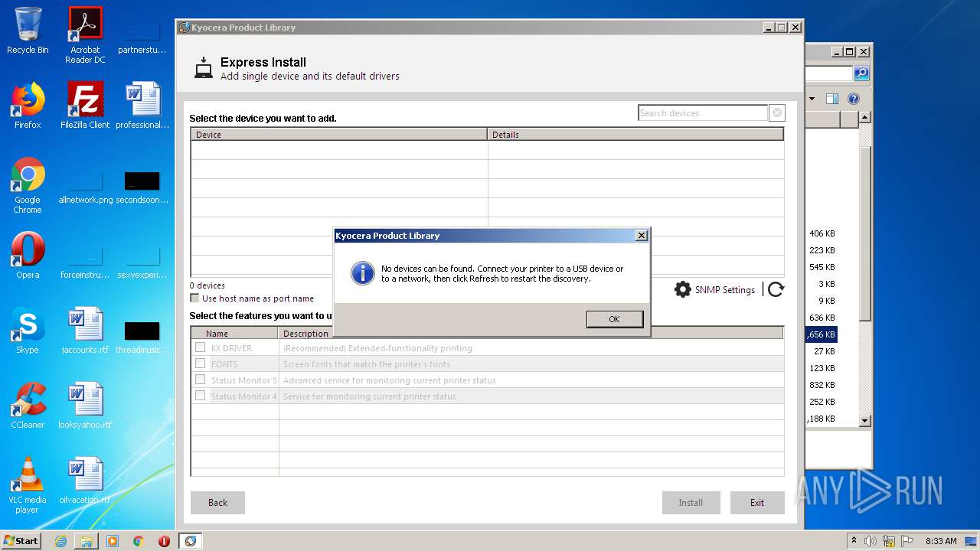Open CCleaner desktop shortcut
This screenshot has height=551, width=980.
pos(28,406)
